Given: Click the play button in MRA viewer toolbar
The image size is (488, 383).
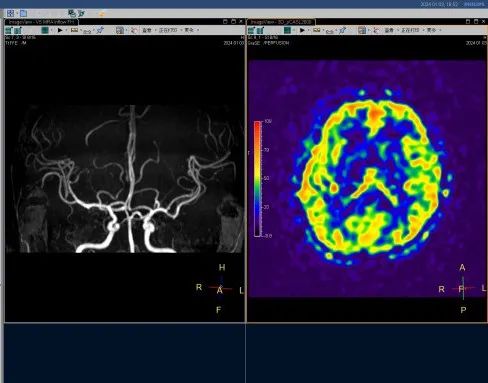Looking at the screenshot, I should click(x=60, y=30).
